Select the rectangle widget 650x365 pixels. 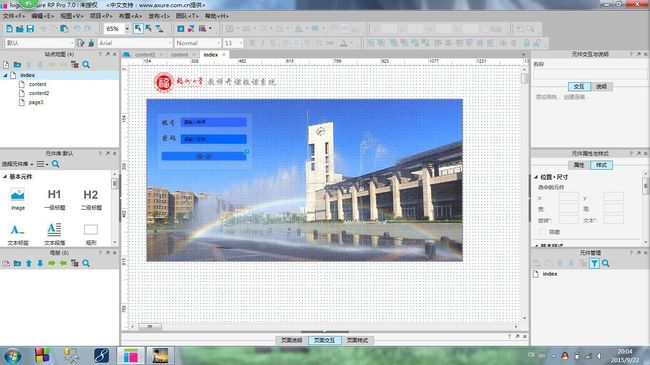tap(91, 234)
